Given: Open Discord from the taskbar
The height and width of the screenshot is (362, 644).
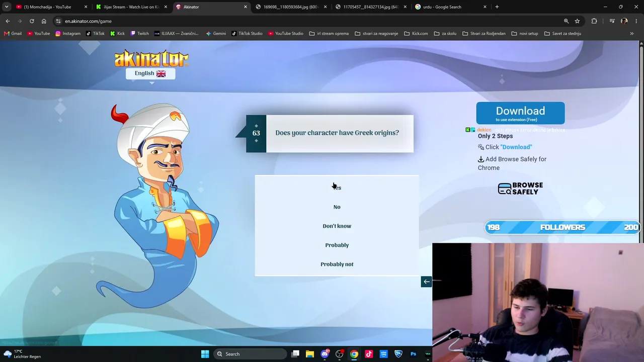Looking at the screenshot, I should click(x=325, y=354).
